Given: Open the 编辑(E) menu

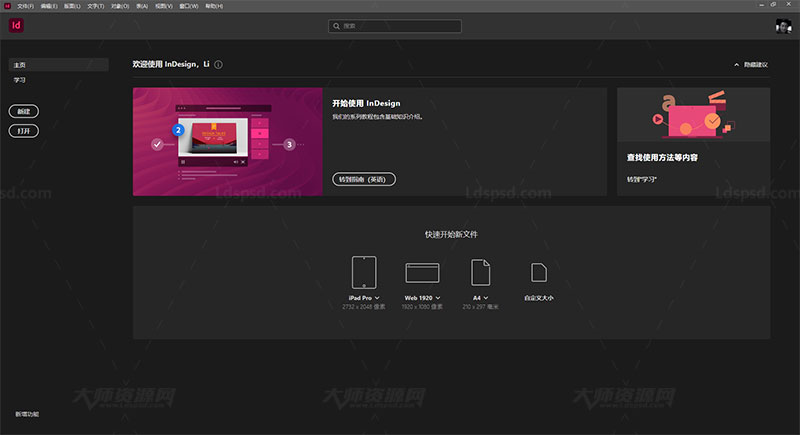Looking at the screenshot, I should click(49, 6).
